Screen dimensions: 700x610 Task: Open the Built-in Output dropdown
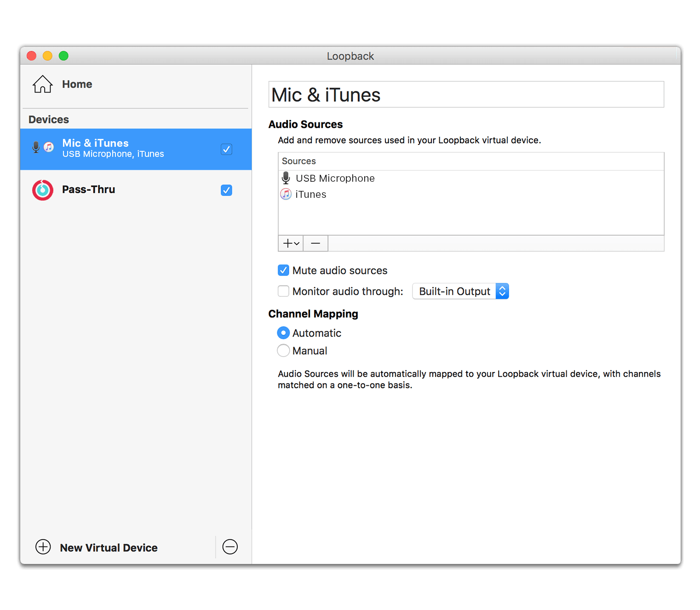pyautogui.click(x=460, y=291)
